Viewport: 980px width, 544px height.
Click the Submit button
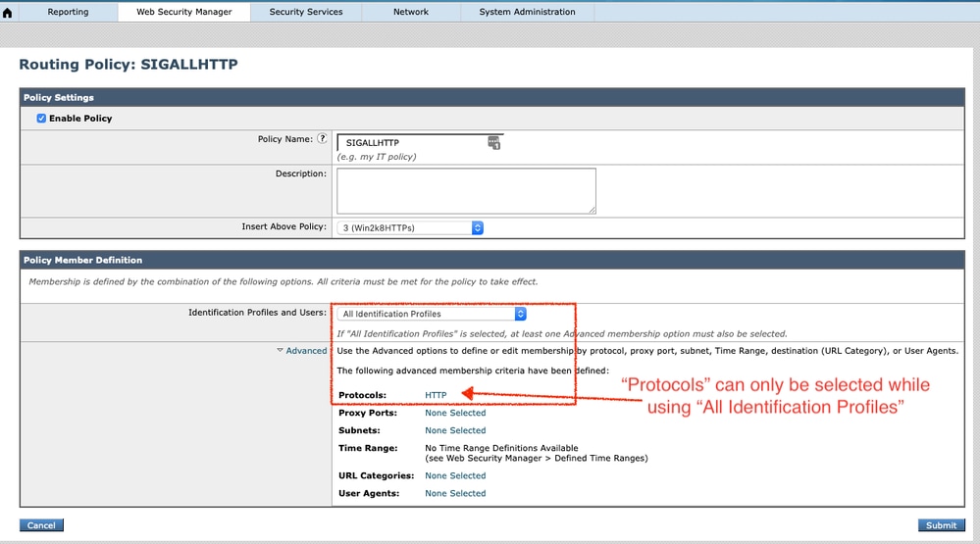click(x=941, y=525)
